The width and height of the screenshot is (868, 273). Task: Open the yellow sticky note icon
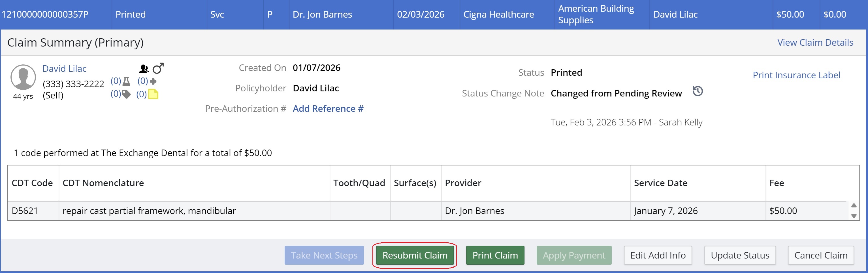click(x=153, y=94)
